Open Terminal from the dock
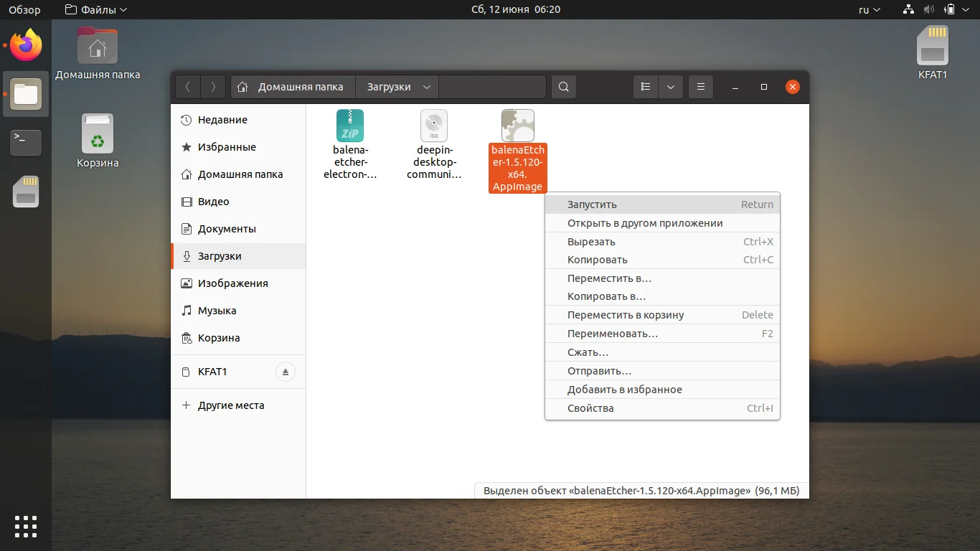 click(26, 142)
